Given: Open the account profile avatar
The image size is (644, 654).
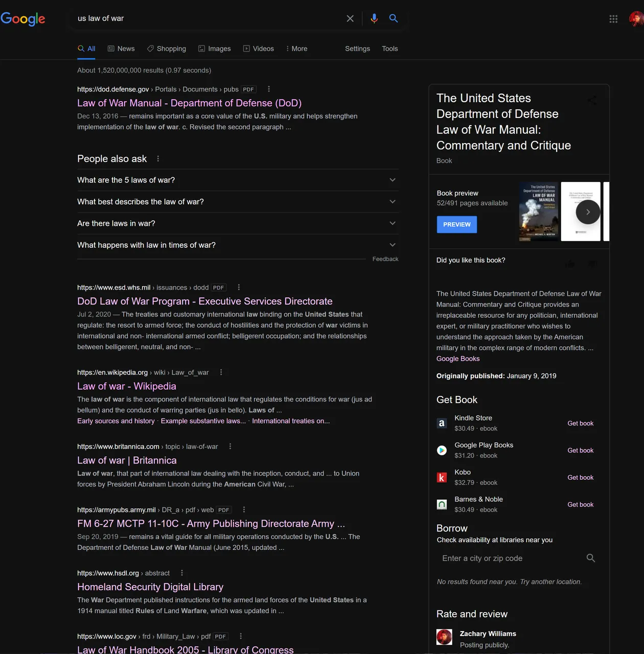Looking at the screenshot, I should pyautogui.click(x=636, y=19).
